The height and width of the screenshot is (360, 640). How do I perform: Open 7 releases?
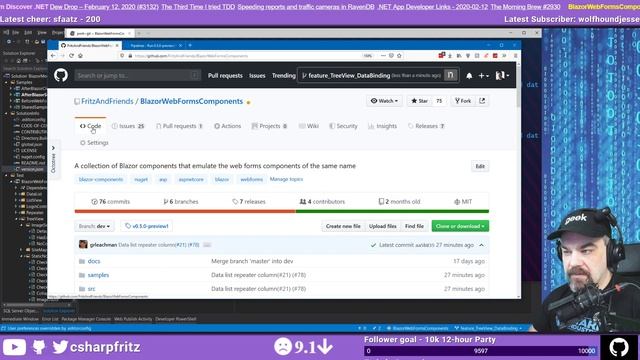click(x=249, y=202)
